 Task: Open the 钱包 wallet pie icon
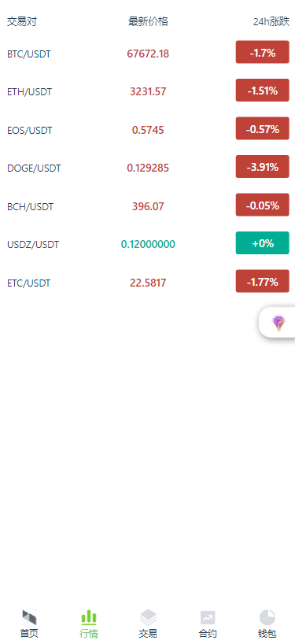[267, 617]
